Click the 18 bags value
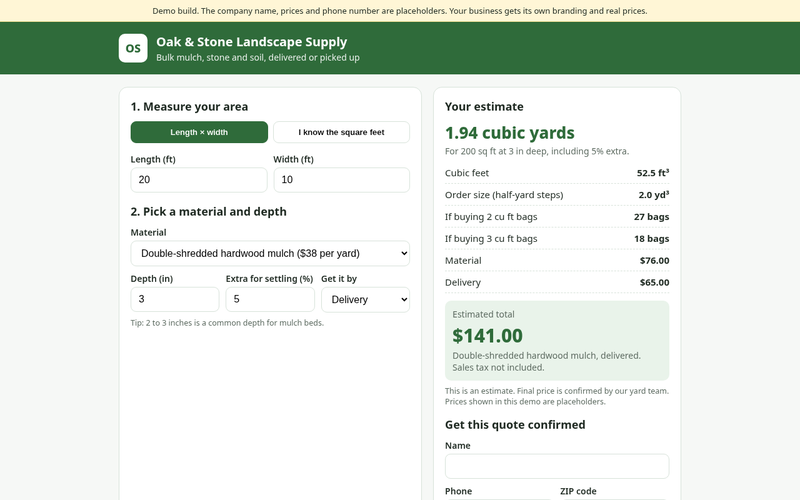800x500 pixels. (x=652, y=239)
